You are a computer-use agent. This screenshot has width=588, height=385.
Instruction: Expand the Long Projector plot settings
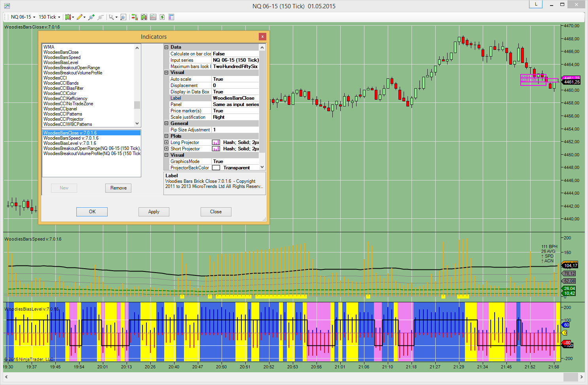[167, 142]
